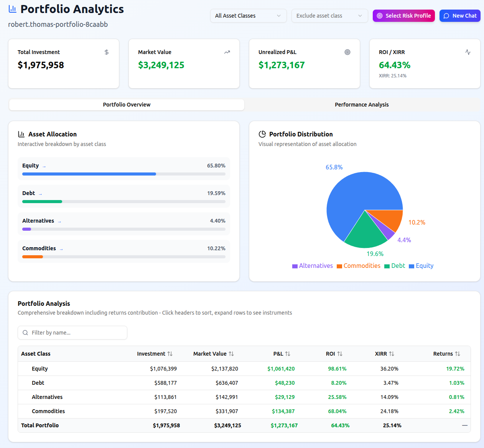The height and width of the screenshot is (448, 484).
Task: Toggle the Commodities legend item in pie chart
Action: [358, 266]
